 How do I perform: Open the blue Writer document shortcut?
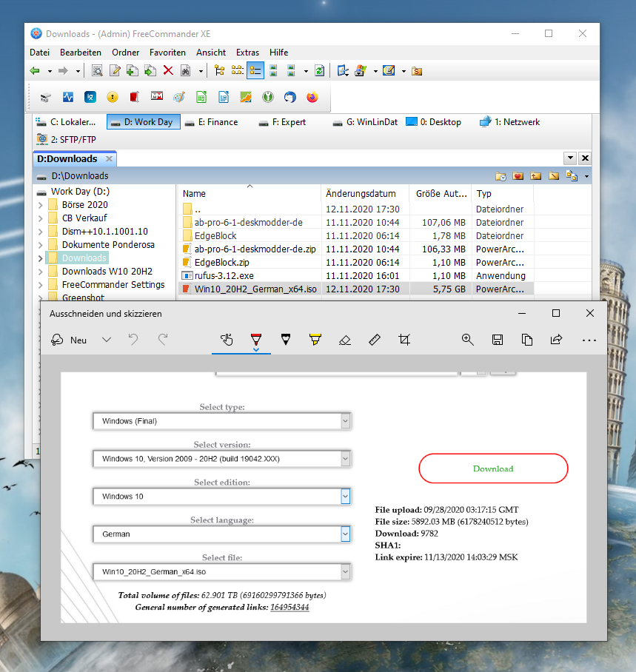224,97
